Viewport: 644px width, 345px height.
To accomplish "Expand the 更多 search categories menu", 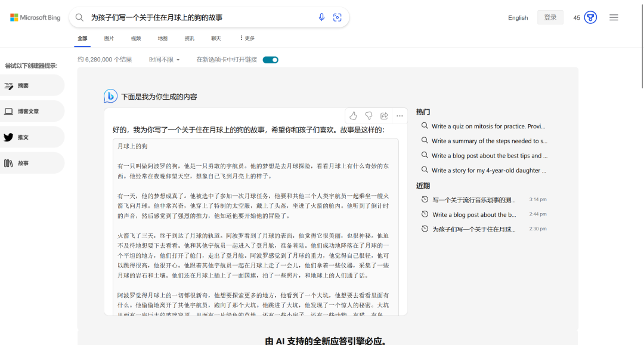I will click(x=247, y=38).
